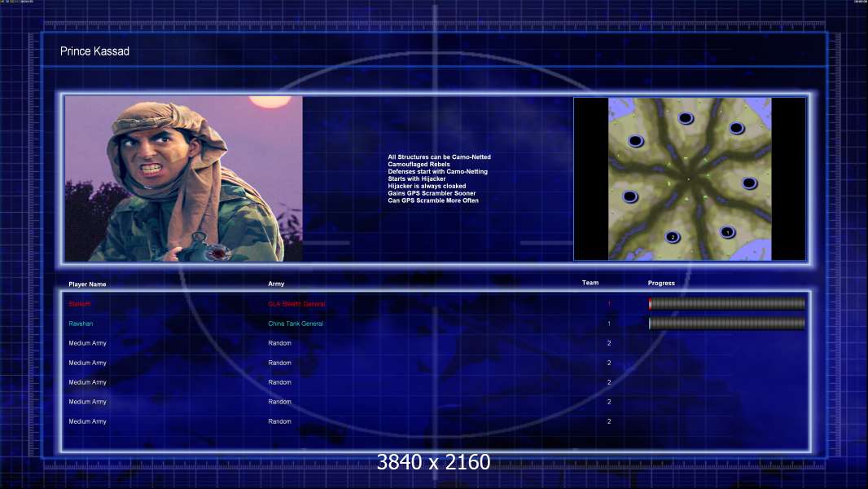Viewport: 868px width, 489px height.
Task: Click 'Camouflaged Rebels' text line
Action: coord(419,165)
